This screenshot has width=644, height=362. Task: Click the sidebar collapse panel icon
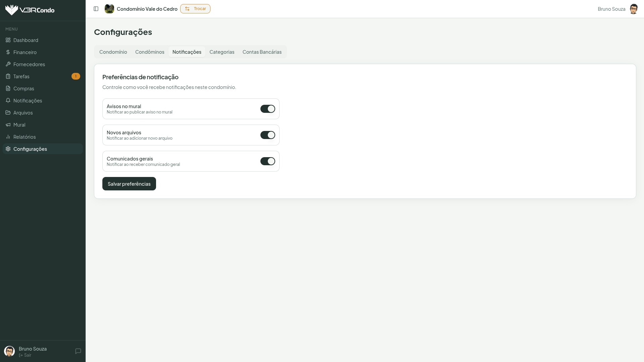pyautogui.click(x=96, y=9)
